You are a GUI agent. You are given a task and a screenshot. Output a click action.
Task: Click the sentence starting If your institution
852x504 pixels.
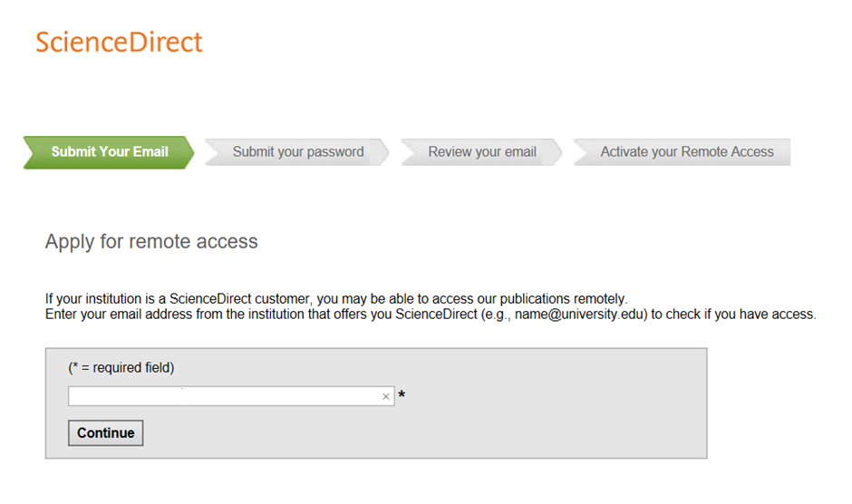[335, 299]
